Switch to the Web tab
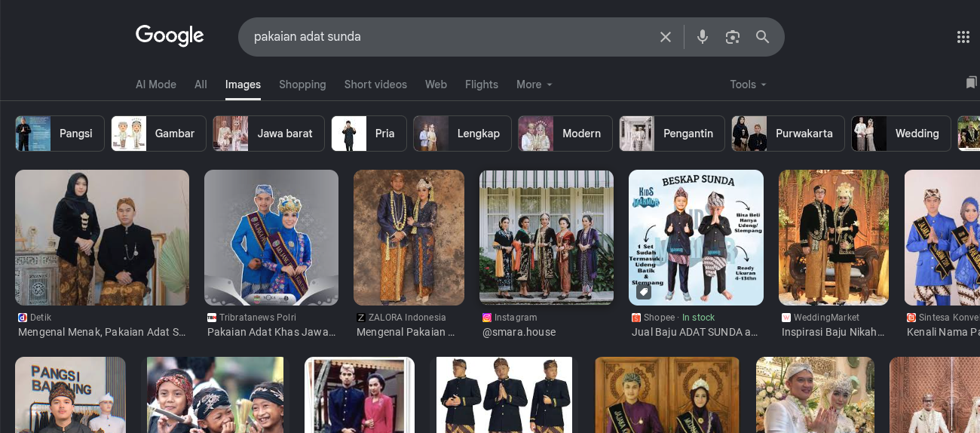The image size is (980, 433). [436, 84]
